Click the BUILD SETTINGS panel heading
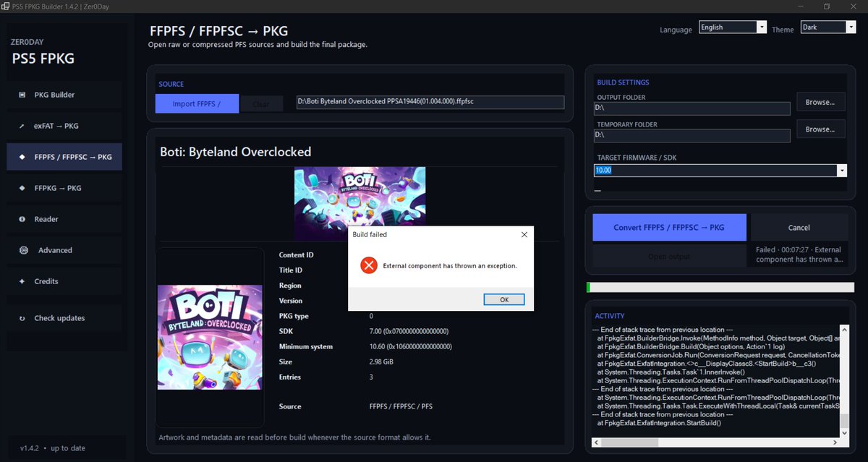The height and width of the screenshot is (462, 868). 623,82
